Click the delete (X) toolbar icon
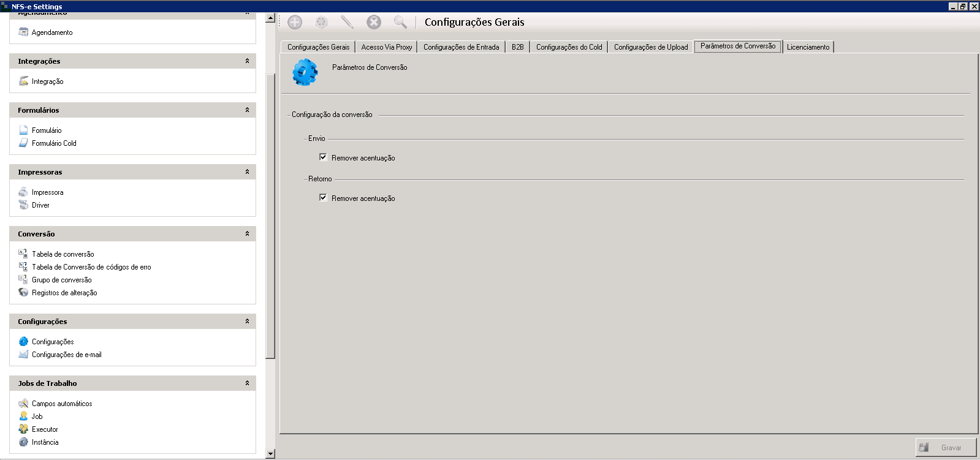Viewport: 980px width, 460px height. 374,23
